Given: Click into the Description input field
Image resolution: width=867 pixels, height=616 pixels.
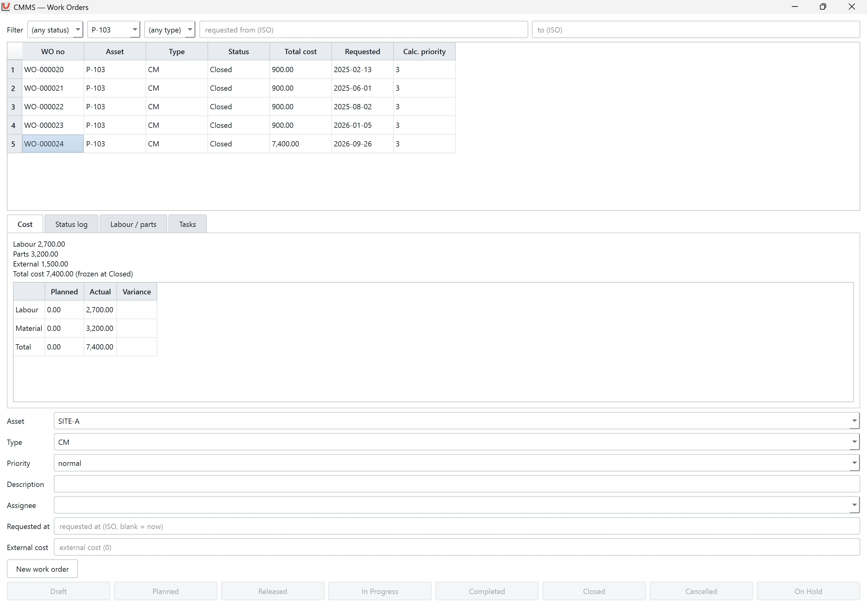Looking at the screenshot, I should click(x=456, y=484).
